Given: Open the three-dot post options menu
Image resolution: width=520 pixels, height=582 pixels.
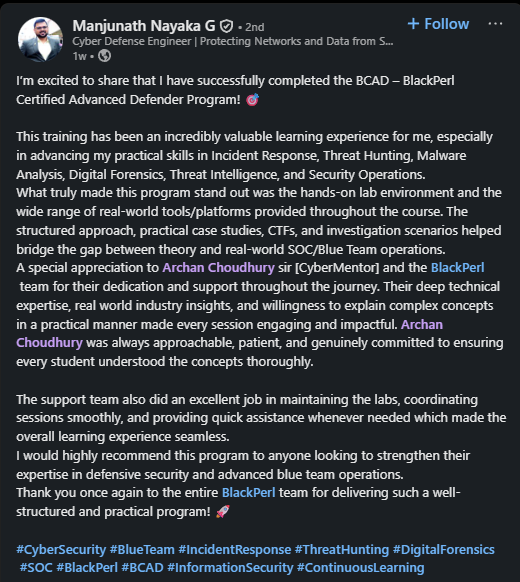Looking at the screenshot, I should point(495,24).
